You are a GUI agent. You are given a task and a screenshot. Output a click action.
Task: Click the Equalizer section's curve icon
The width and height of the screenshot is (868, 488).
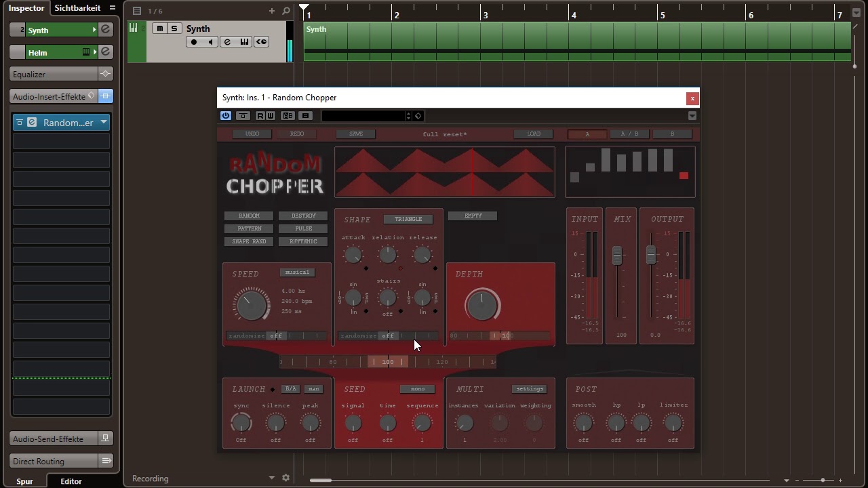coord(105,74)
